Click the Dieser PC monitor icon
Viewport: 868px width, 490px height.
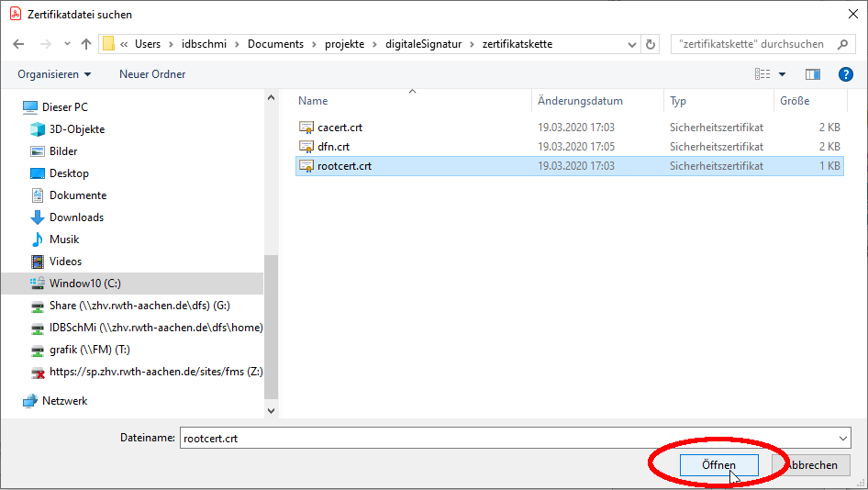[x=30, y=106]
